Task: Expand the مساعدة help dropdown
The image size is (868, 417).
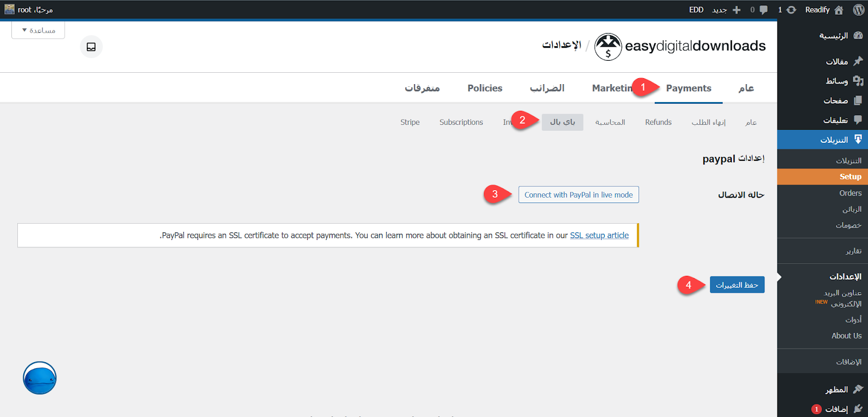Action: (39, 30)
